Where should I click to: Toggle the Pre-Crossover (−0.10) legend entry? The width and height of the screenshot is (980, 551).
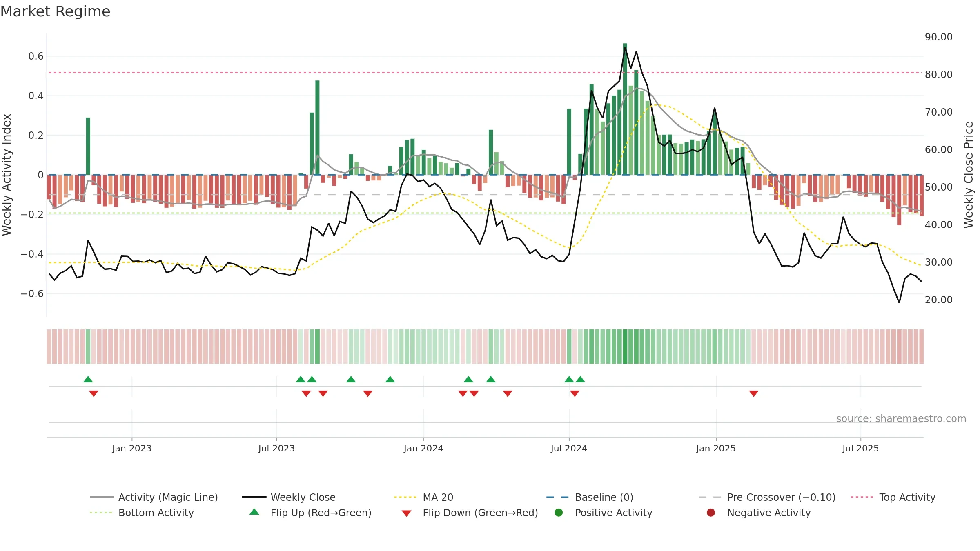point(767,497)
